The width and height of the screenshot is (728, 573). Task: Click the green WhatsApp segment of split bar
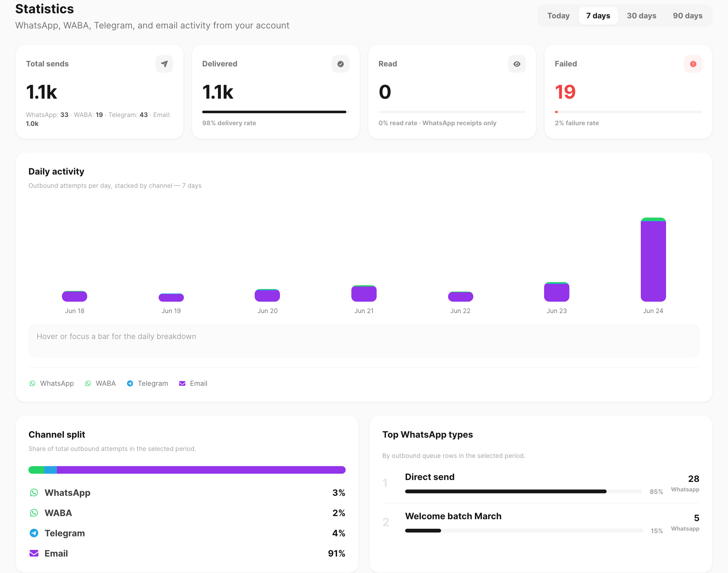pyautogui.click(x=37, y=470)
